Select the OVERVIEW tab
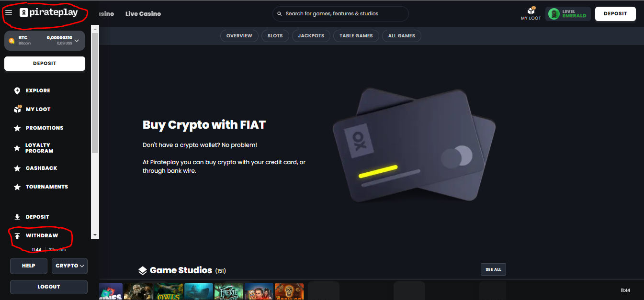The height and width of the screenshot is (300, 644). click(239, 36)
